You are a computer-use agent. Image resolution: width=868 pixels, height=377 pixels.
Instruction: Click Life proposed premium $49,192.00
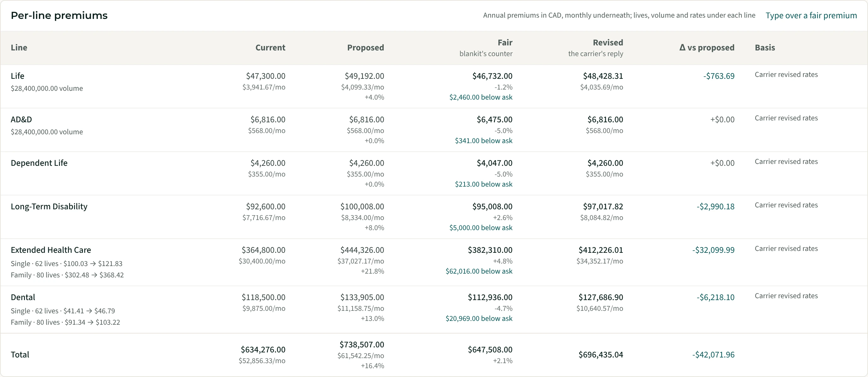(364, 76)
